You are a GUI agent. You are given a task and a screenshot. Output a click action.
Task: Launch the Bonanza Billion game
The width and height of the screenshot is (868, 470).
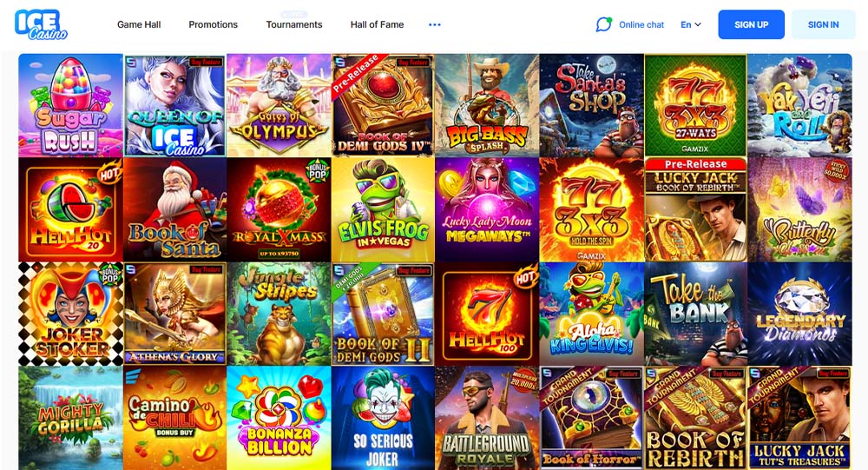pos(279,418)
